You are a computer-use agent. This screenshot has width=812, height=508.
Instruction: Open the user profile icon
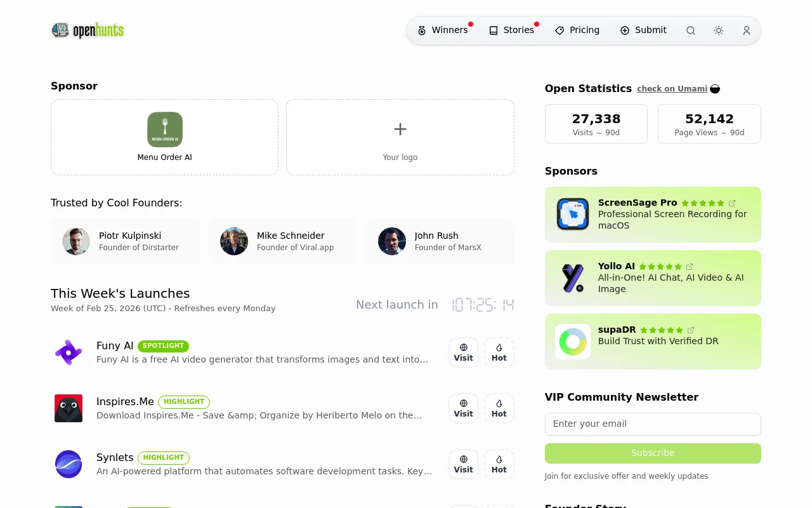[746, 30]
